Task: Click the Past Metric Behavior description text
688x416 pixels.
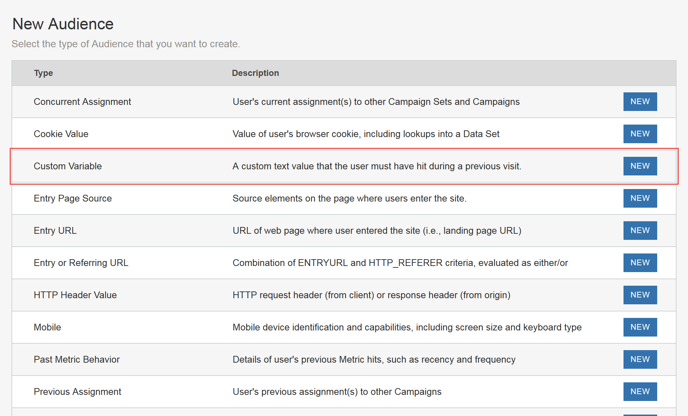Action: (x=374, y=359)
